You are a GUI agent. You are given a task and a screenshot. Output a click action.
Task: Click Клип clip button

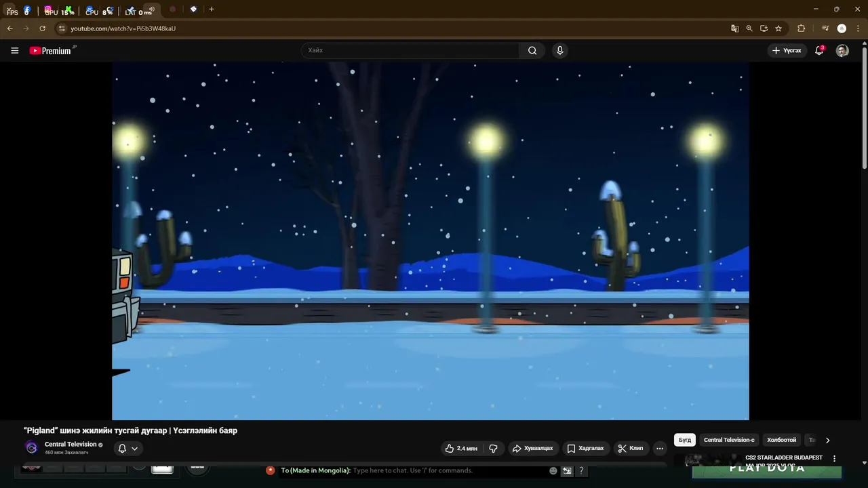pos(631,448)
